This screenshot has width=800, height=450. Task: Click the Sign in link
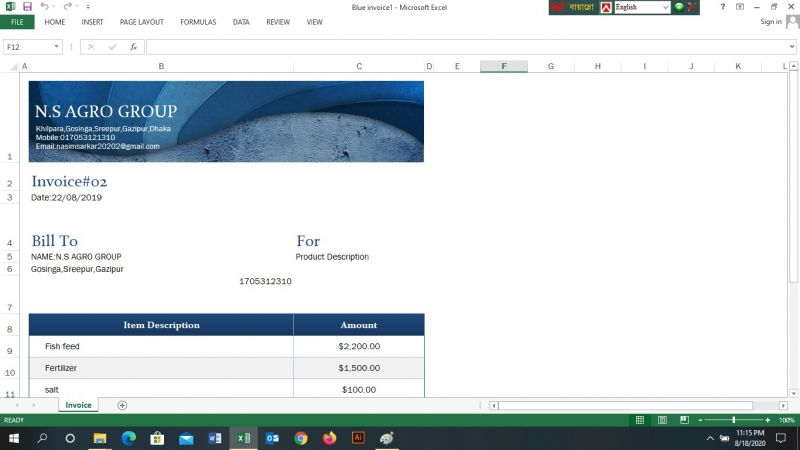tap(770, 21)
